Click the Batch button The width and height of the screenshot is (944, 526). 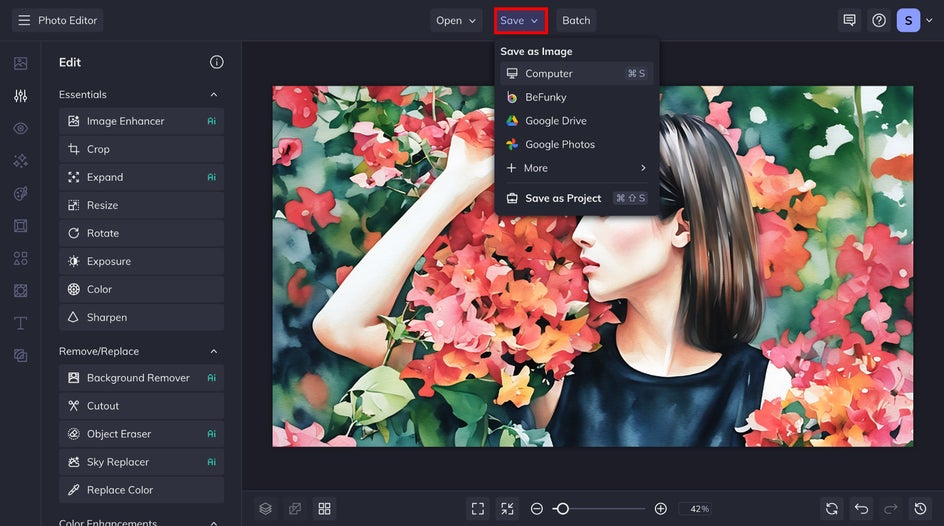click(576, 20)
